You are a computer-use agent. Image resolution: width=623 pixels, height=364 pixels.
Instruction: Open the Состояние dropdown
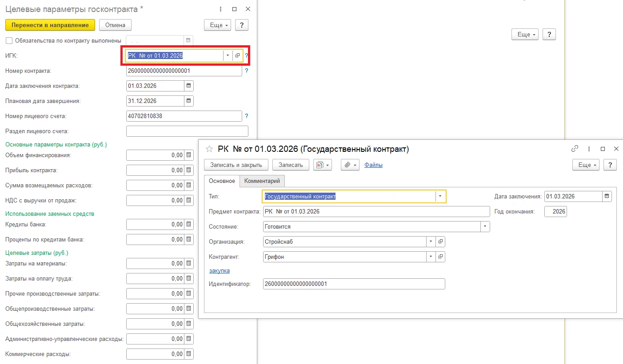click(x=485, y=226)
